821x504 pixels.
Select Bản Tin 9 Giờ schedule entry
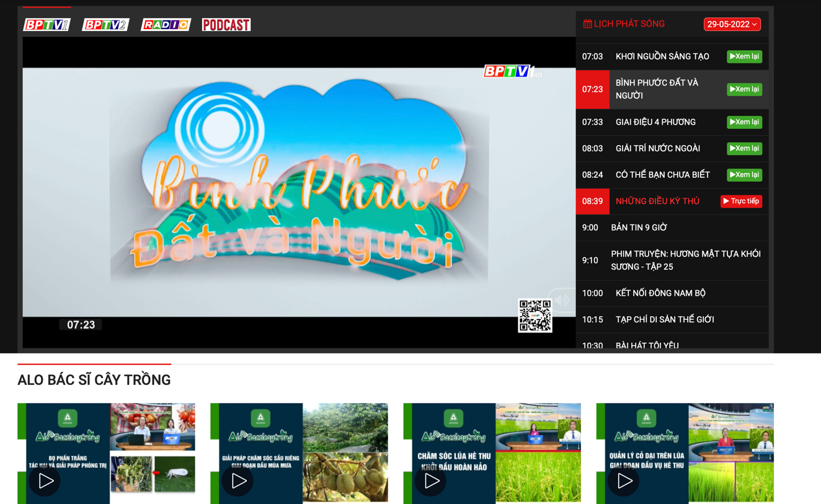pos(672,228)
